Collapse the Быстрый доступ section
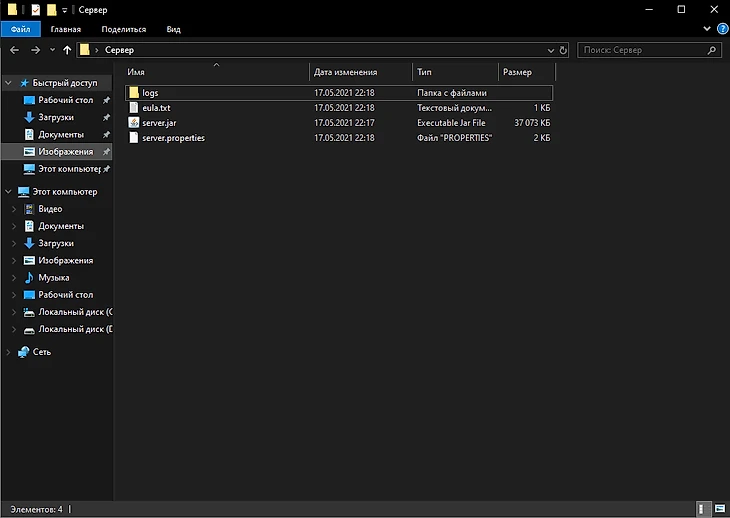Image resolution: width=730 pixels, height=518 pixels. point(9,83)
